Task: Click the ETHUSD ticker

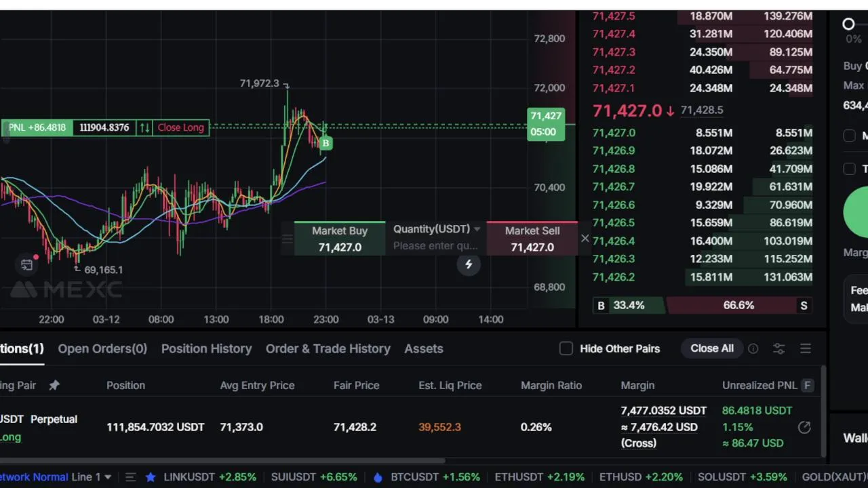Action: pos(641,477)
